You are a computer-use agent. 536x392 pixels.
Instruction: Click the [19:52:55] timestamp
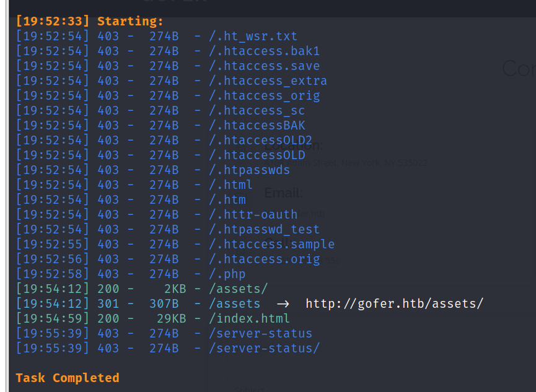pos(53,245)
